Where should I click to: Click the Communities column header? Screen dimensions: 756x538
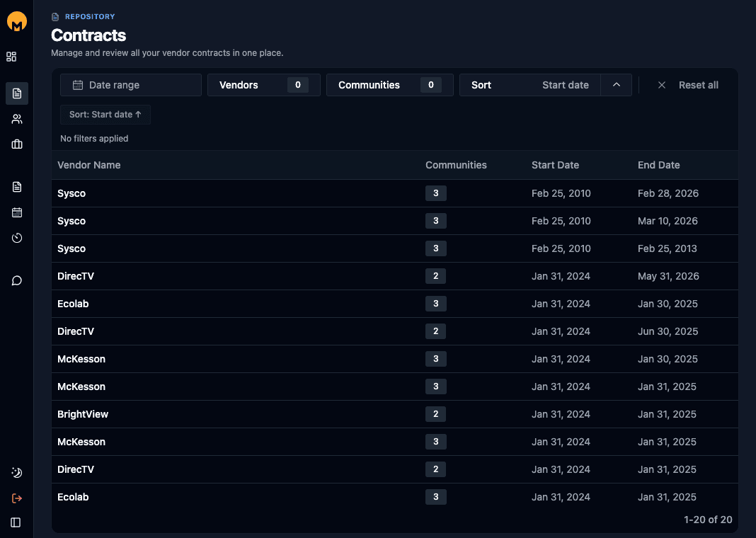(x=456, y=165)
